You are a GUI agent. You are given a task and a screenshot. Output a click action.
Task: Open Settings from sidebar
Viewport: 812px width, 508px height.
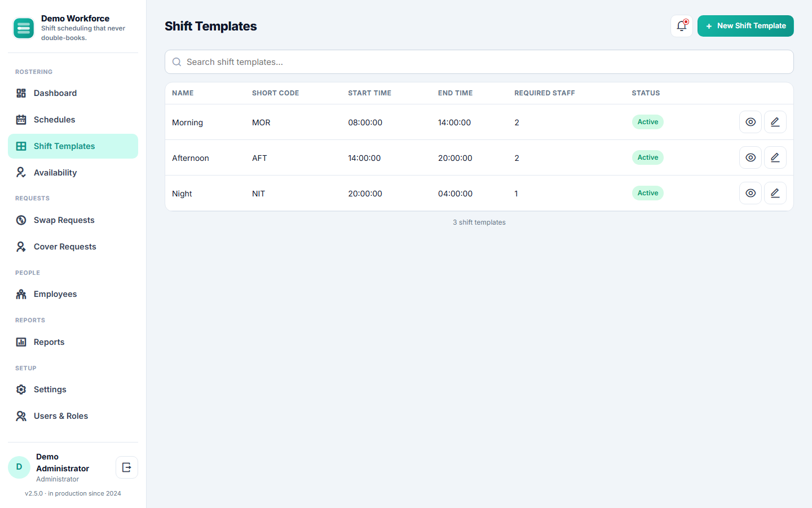[x=73, y=389]
